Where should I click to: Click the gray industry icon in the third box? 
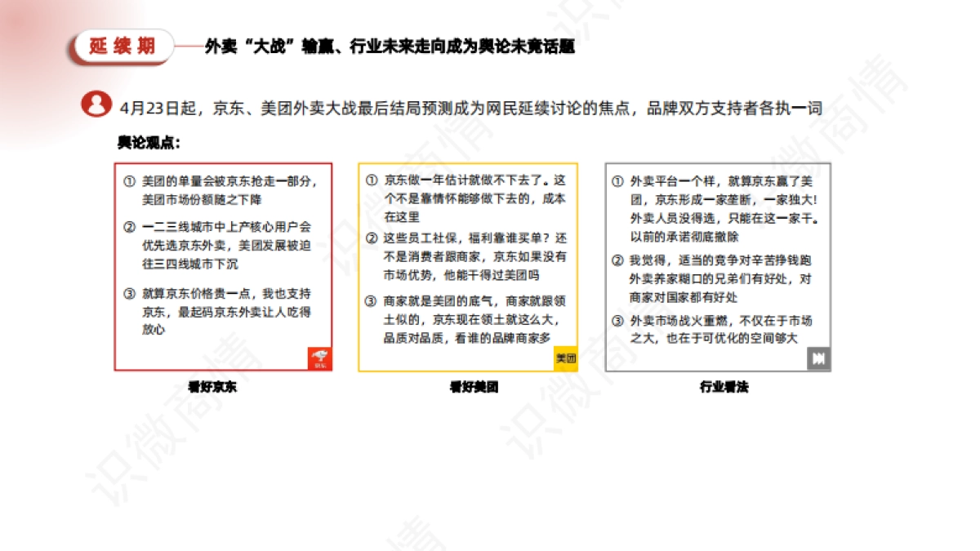pos(818,358)
